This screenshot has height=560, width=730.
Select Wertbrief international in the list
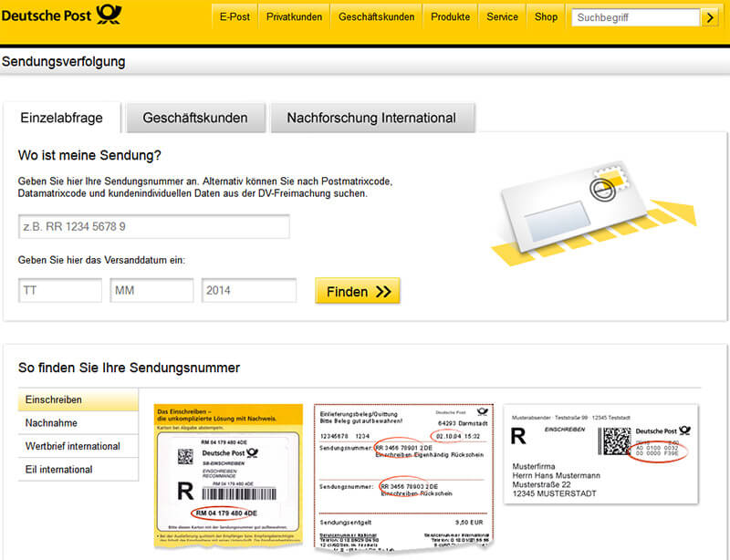tap(78, 446)
